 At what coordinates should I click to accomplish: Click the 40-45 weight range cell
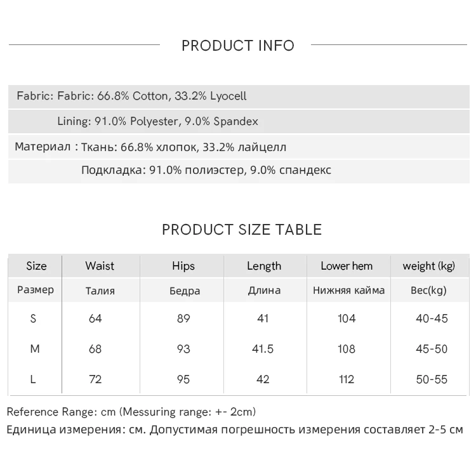coord(432,318)
